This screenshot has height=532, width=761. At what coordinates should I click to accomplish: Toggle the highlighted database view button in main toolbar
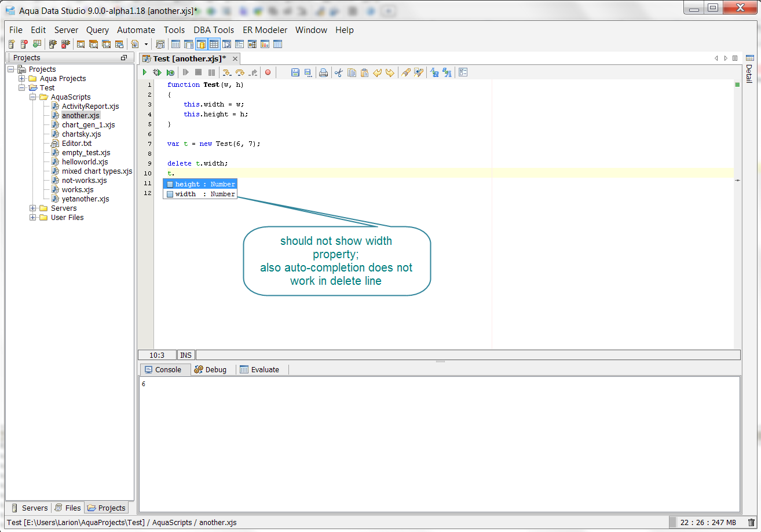coord(201,44)
